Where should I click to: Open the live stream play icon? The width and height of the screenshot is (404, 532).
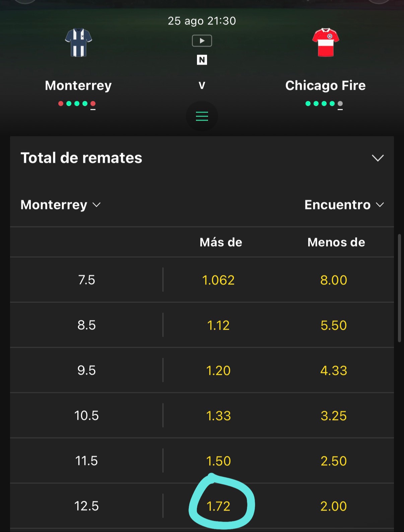pos(202,41)
